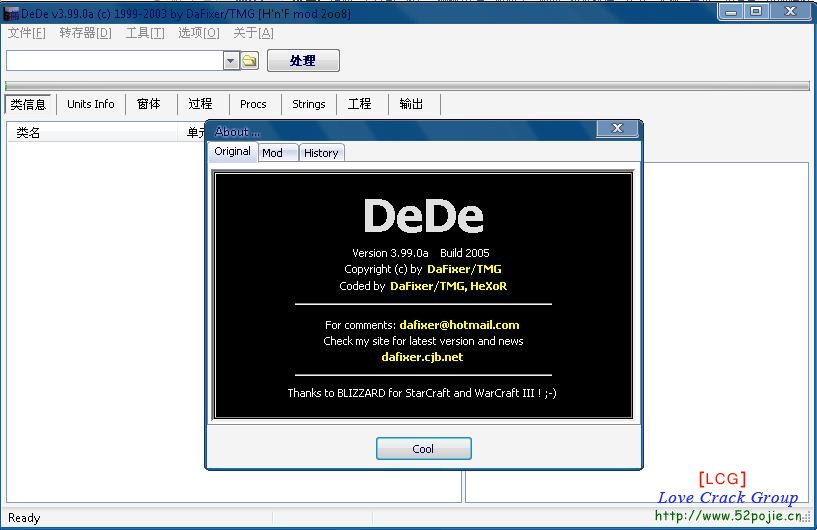Switch to the 窗体 tab
This screenshot has height=530, width=817.
149,104
